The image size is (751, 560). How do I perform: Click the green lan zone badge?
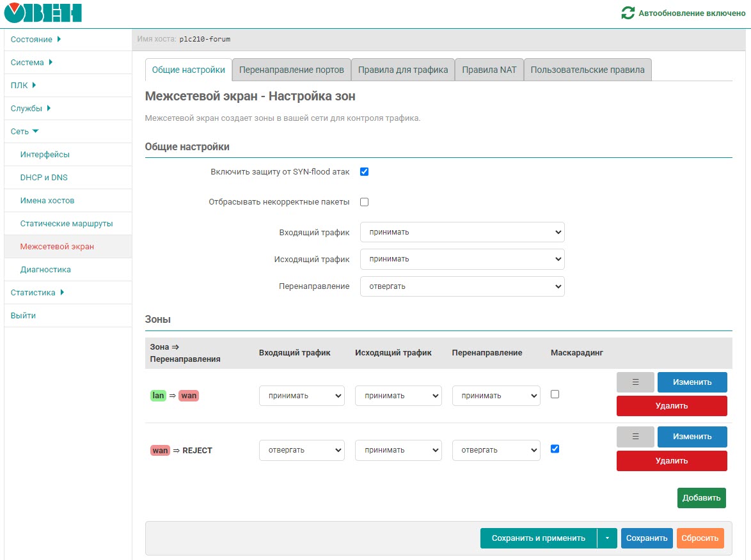(x=158, y=396)
